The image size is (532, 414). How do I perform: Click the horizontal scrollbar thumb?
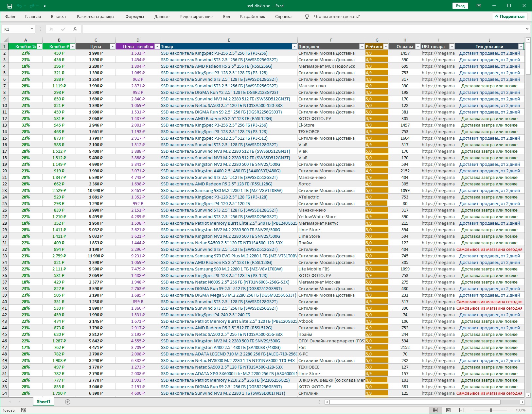point(415,402)
